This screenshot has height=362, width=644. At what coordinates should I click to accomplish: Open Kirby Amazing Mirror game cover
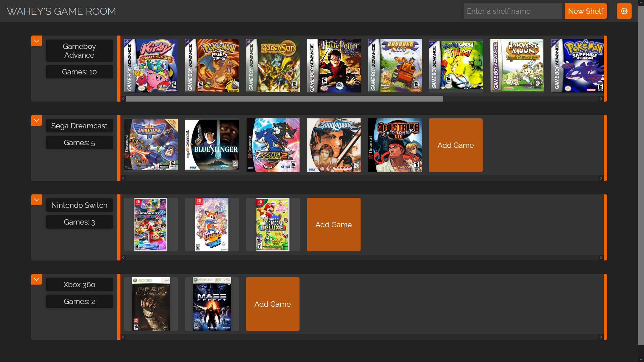coord(151,66)
